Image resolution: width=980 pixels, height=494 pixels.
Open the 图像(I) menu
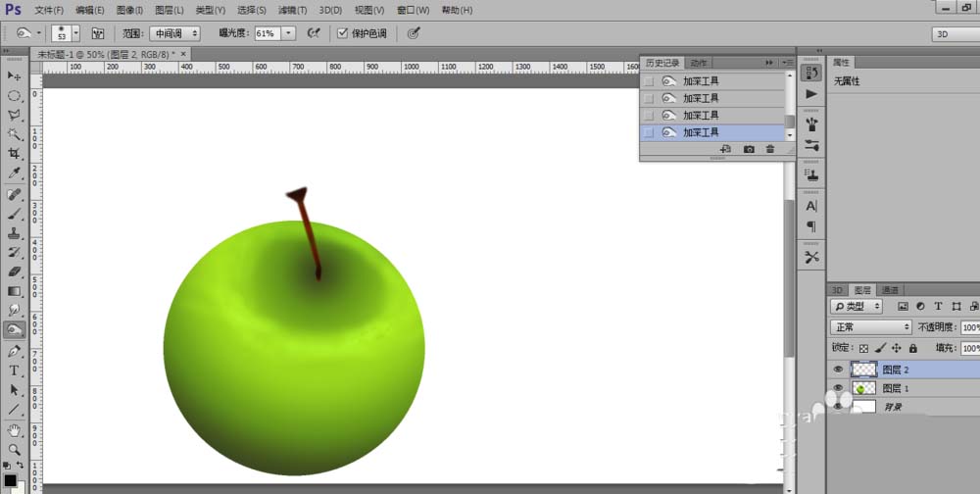point(129,10)
